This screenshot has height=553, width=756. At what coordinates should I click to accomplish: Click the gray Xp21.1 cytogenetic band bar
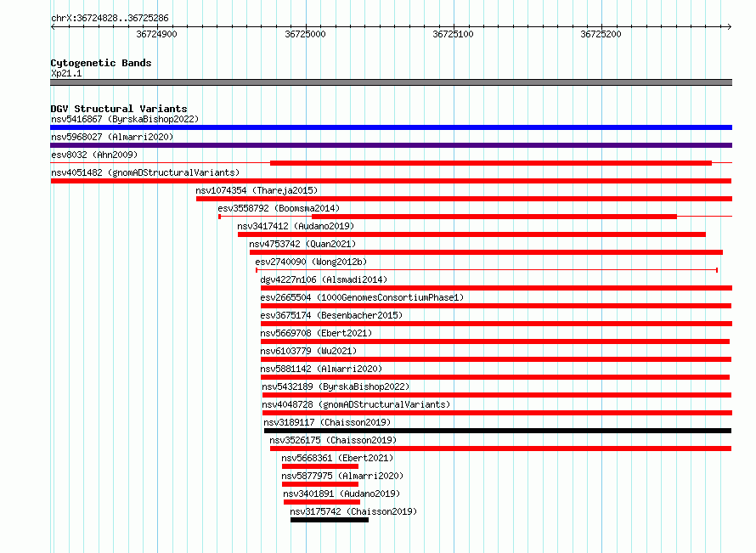coord(391,82)
